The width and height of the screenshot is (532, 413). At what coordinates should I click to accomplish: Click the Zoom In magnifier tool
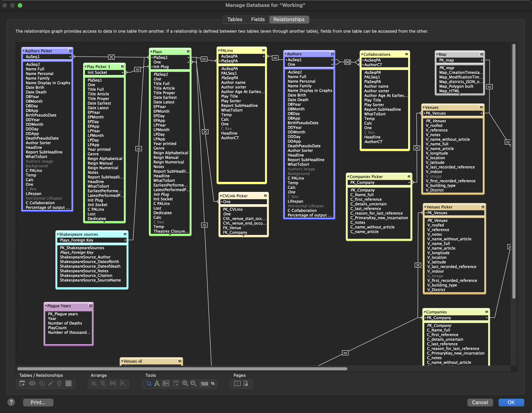185,384
